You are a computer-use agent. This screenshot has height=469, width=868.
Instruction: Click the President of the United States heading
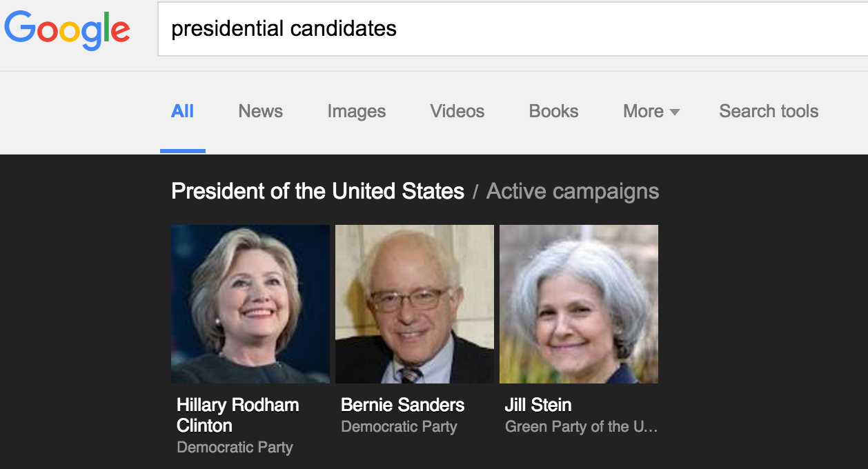(317, 191)
